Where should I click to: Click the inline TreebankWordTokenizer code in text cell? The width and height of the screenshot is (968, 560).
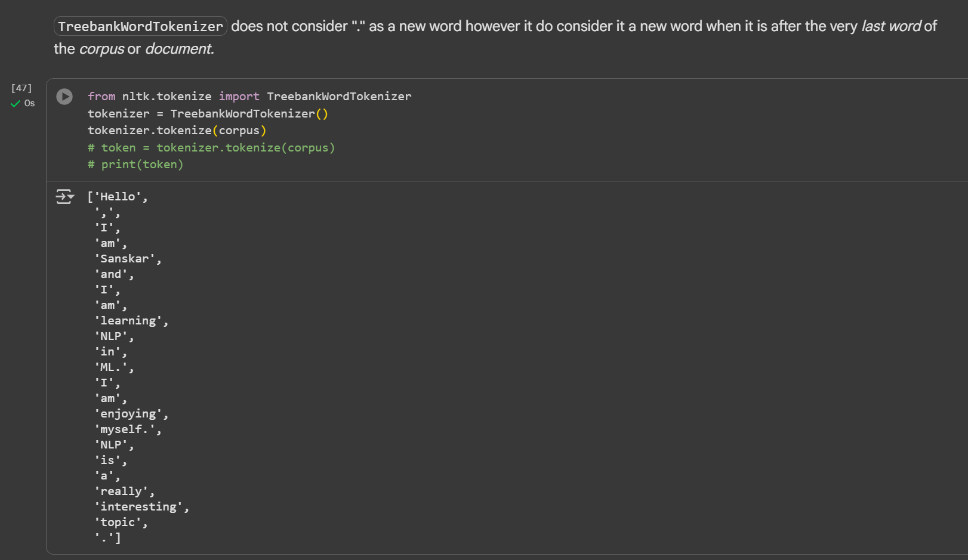(140, 26)
